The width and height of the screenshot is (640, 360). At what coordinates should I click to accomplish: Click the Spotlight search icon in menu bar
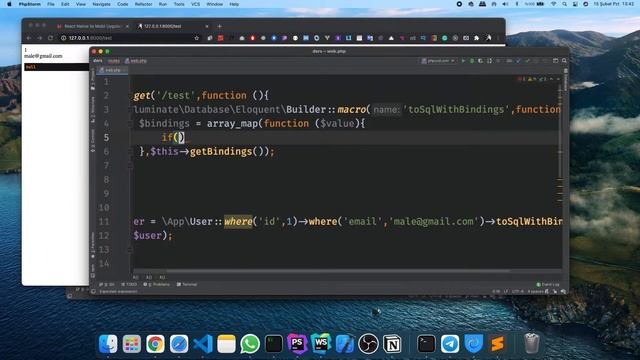[x=564, y=4]
